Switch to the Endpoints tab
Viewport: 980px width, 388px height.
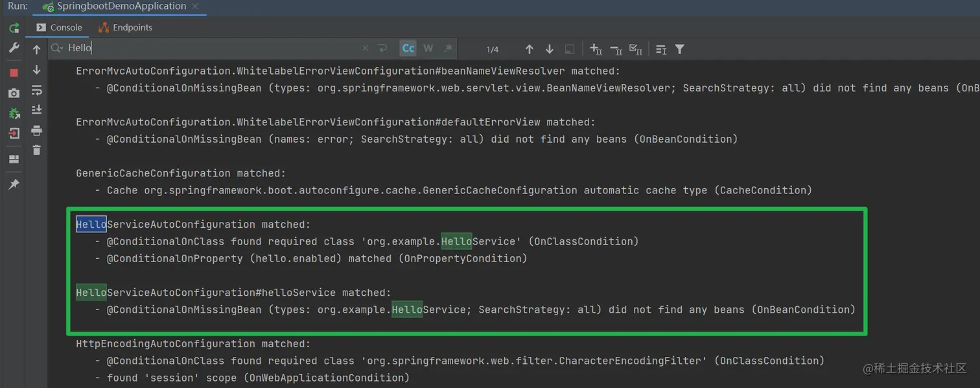pyautogui.click(x=125, y=27)
